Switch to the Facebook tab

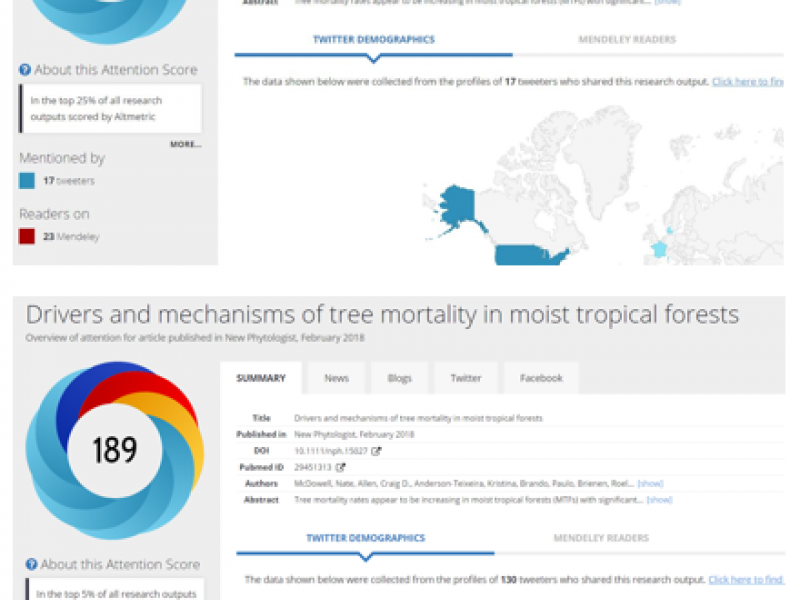pos(541,378)
